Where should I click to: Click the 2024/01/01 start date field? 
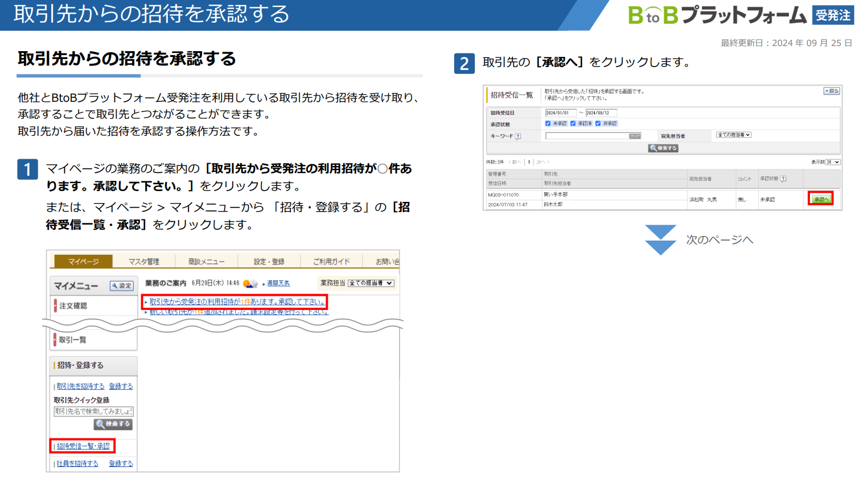[561, 113]
